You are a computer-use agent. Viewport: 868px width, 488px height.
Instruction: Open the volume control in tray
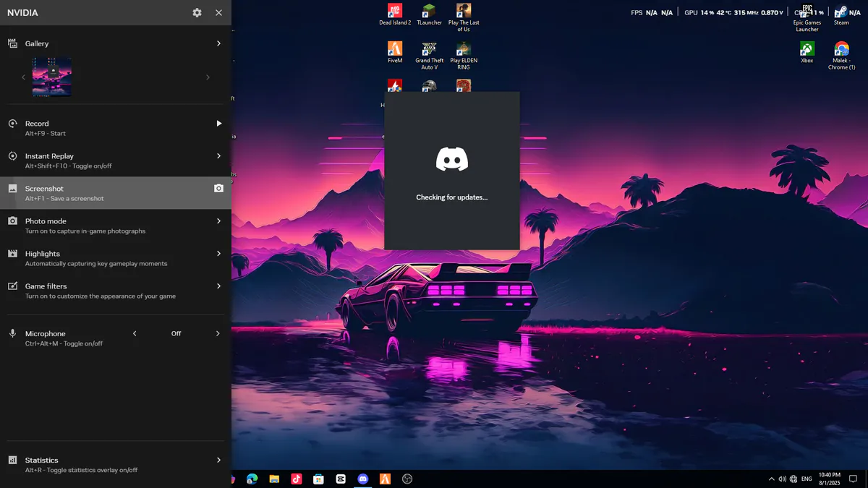pyautogui.click(x=782, y=479)
